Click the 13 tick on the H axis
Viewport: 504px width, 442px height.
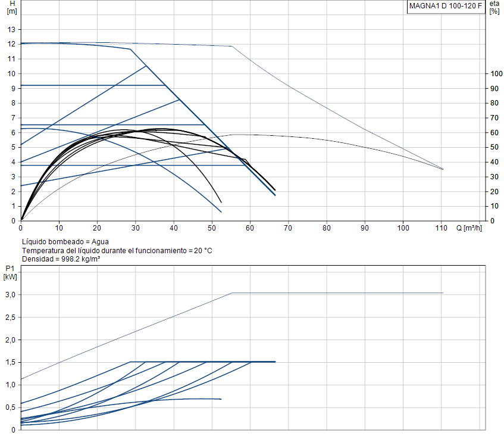11,30
